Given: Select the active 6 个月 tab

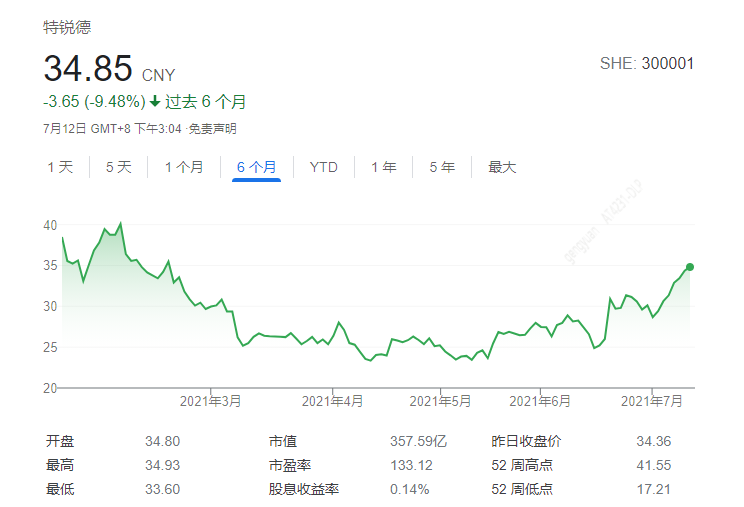Looking at the screenshot, I should [257, 167].
